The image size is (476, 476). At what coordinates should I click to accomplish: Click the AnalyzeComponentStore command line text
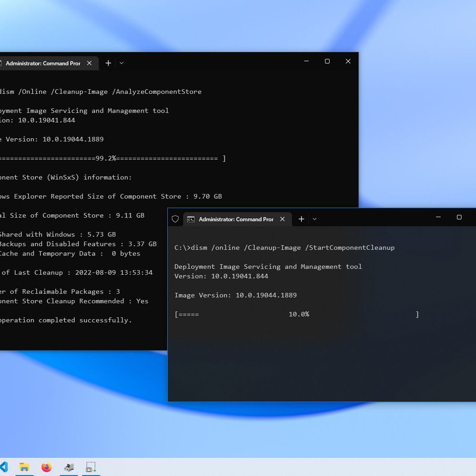click(101, 92)
